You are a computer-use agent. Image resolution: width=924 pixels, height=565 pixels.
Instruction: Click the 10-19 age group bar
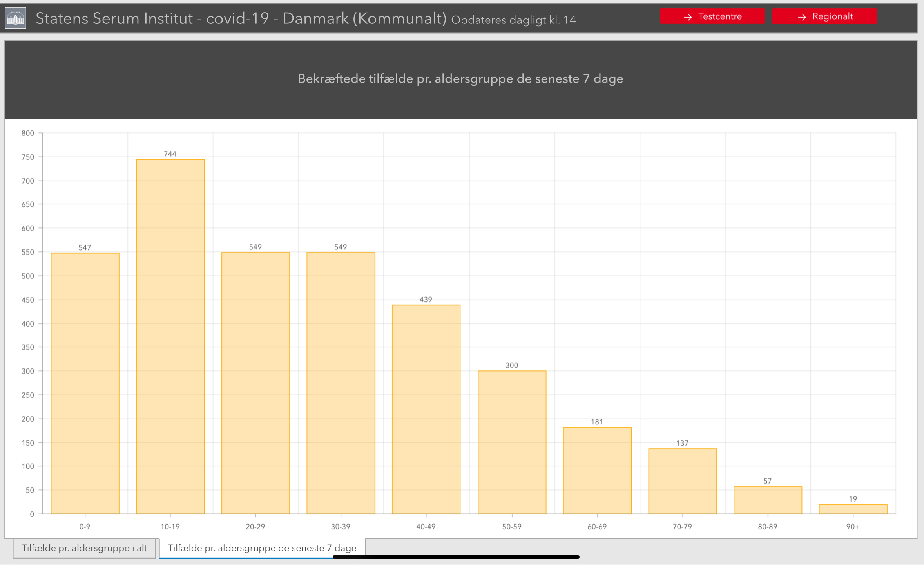170,337
